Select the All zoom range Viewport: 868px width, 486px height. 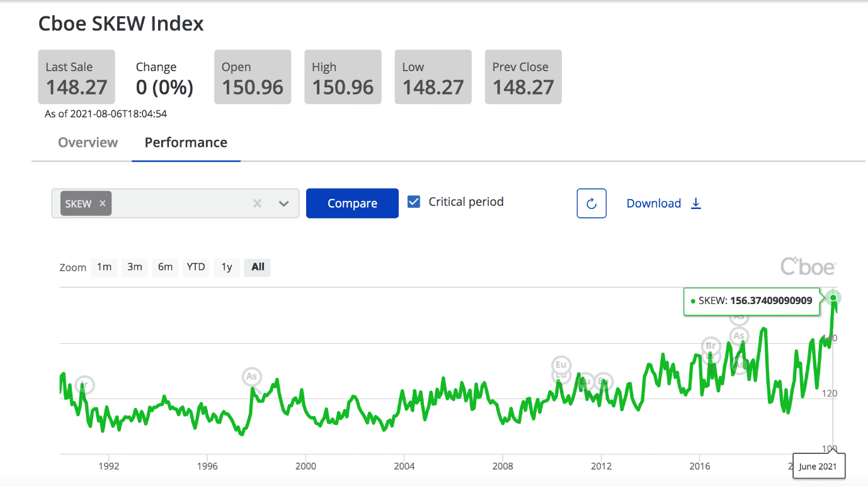(258, 267)
